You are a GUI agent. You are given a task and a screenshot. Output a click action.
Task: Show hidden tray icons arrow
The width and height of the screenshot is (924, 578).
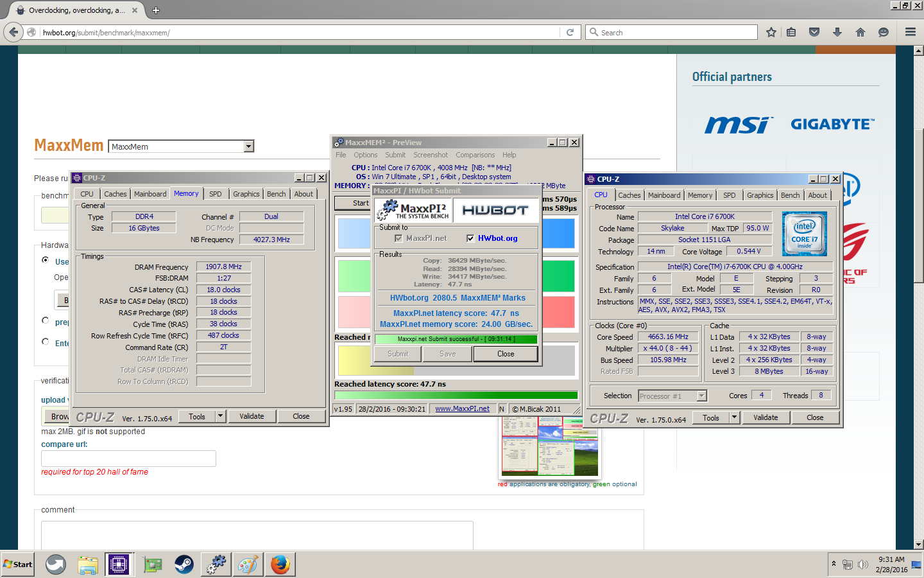click(x=834, y=563)
